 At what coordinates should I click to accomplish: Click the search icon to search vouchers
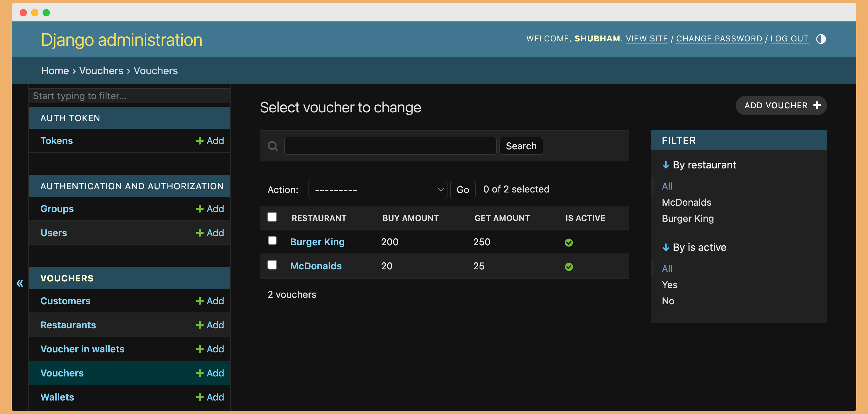tap(274, 146)
